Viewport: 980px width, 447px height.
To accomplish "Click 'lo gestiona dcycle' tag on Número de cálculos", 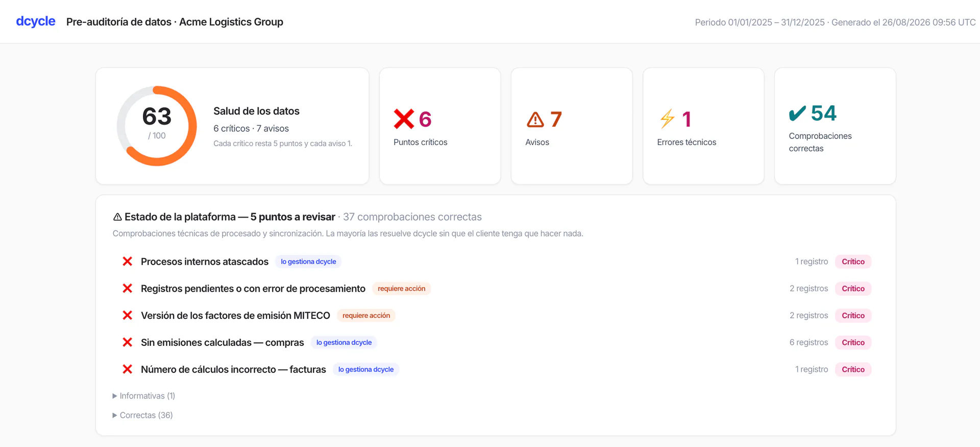I will click(366, 369).
